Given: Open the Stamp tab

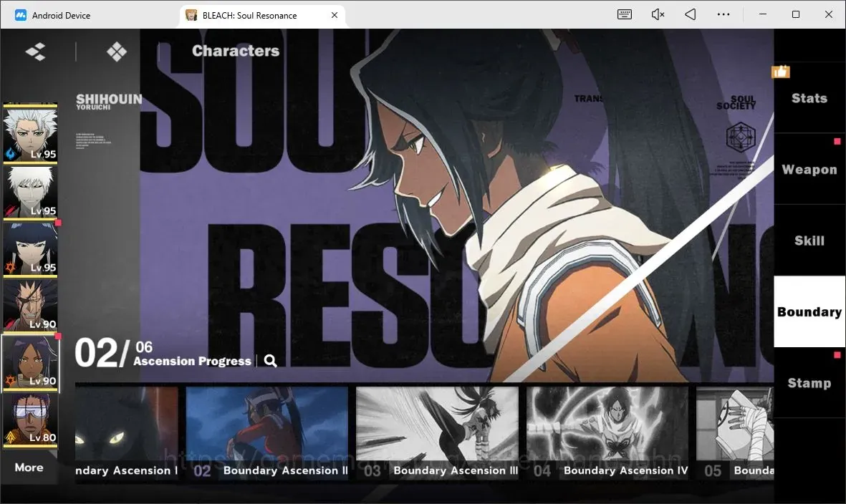Looking at the screenshot, I should tap(809, 383).
